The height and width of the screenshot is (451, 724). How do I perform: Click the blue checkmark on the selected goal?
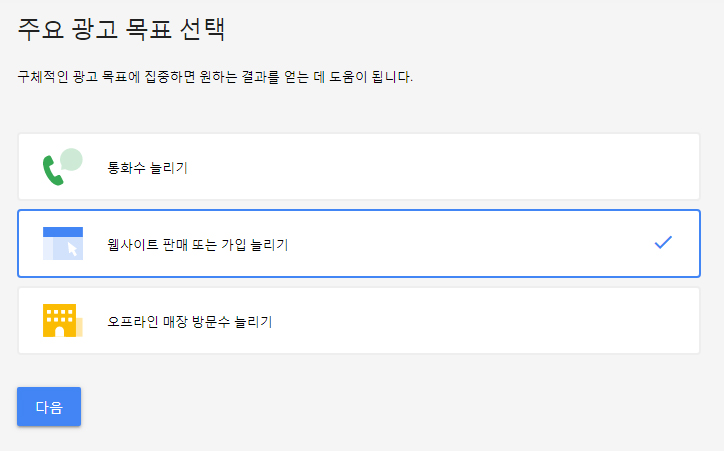pos(662,242)
